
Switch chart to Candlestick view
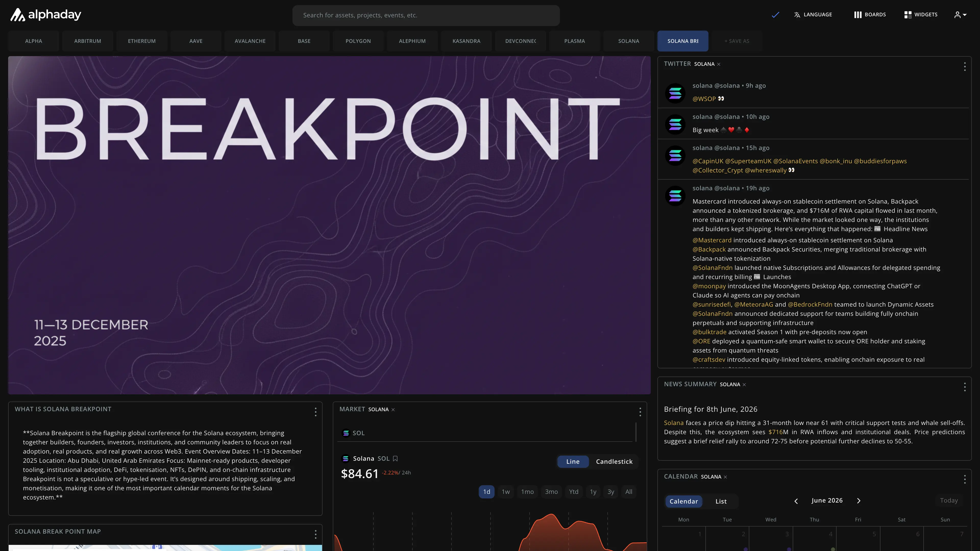[x=614, y=462]
